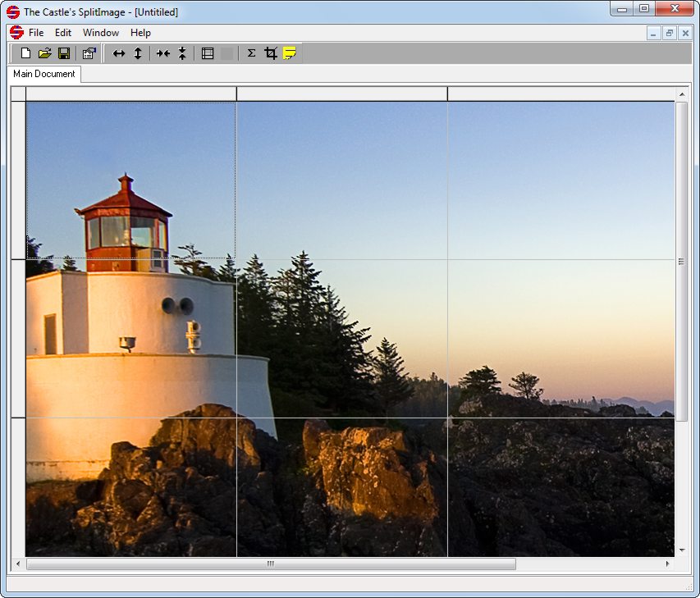Click the second column header above the image
The width and height of the screenshot is (700, 598).
[342, 94]
